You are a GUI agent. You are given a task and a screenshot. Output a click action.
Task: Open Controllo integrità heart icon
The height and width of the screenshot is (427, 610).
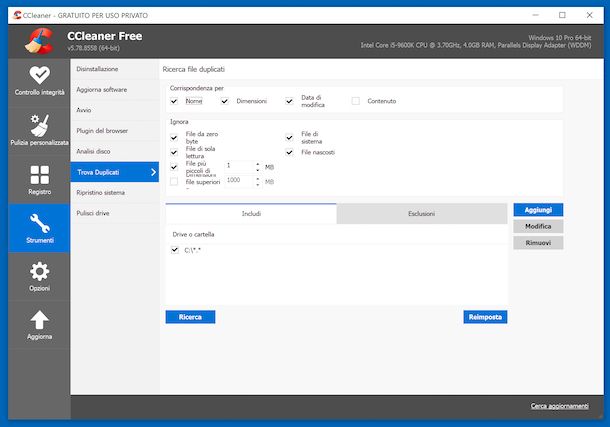tap(38, 77)
